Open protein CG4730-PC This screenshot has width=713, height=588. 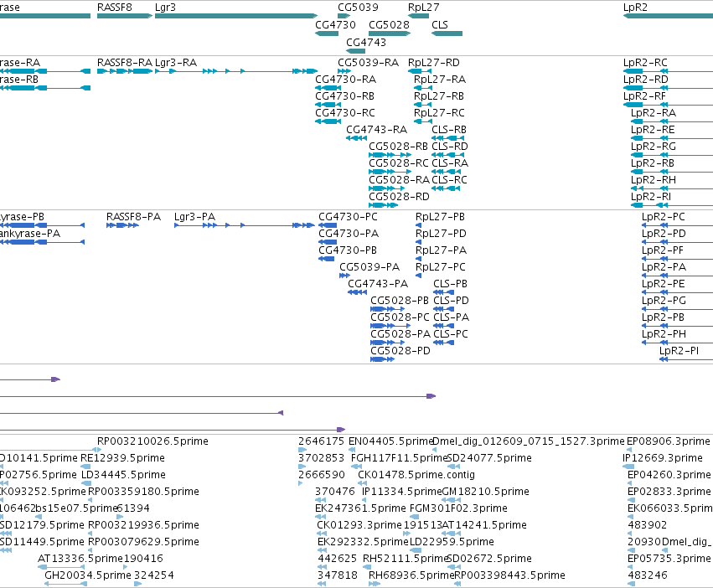348,216
